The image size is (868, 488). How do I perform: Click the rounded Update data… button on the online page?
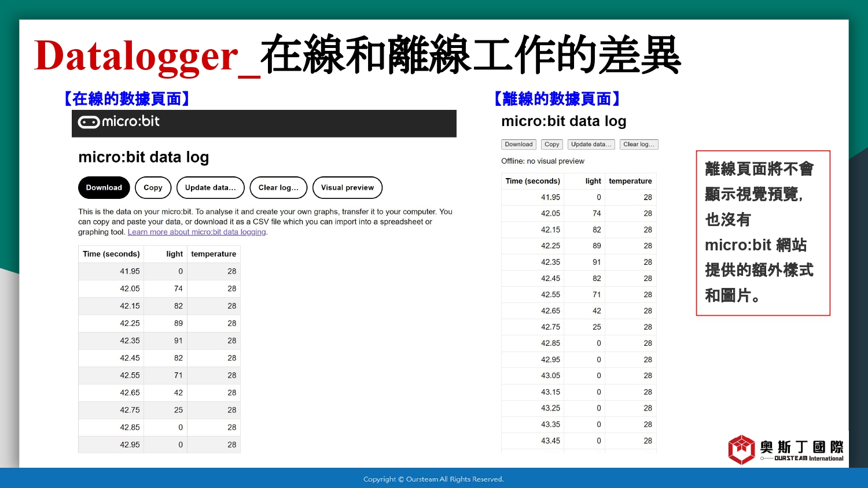(x=211, y=187)
